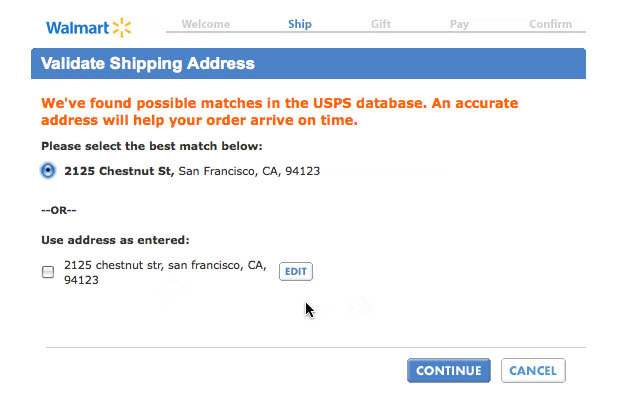The width and height of the screenshot is (621, 414).
Task: Click the 2125 Chestnut St suggested address text
Action: (x=192, y=171)
